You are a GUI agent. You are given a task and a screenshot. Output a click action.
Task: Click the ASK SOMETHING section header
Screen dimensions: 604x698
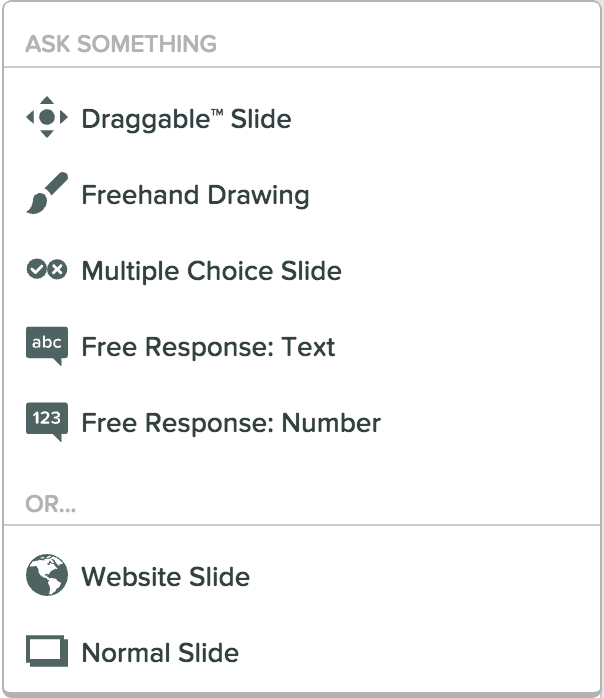click(x=121, y=44)
